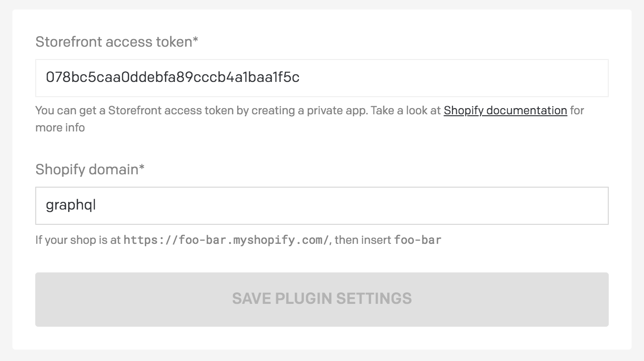Click the "foo-bar" example code at hint end
Screen dimensions: 644x361
pos(418,240)
